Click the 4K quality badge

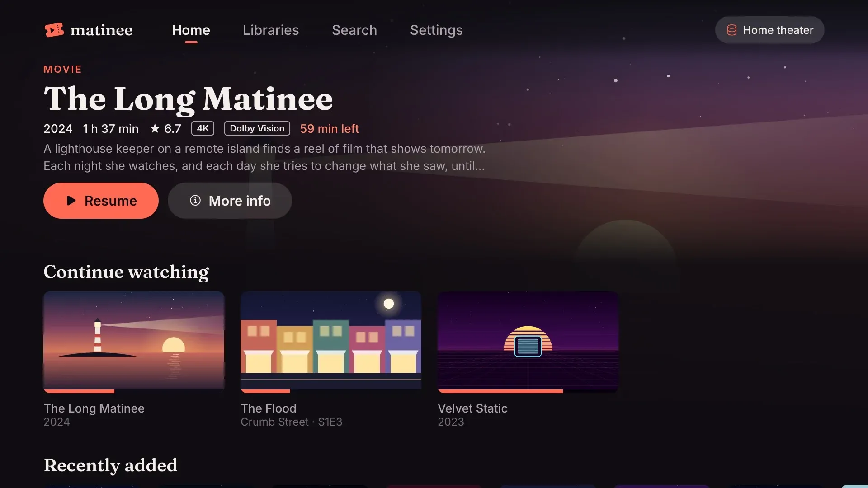point(203,128)
